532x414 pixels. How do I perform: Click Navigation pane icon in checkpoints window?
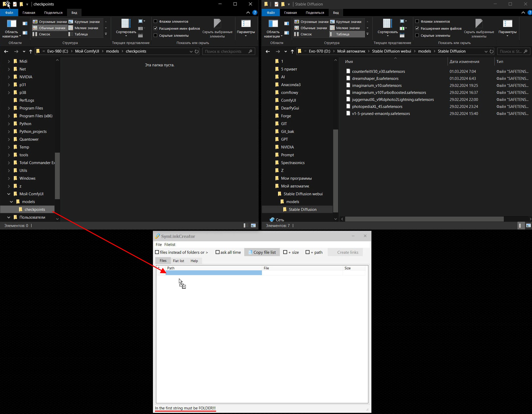[x=11, y=24]
